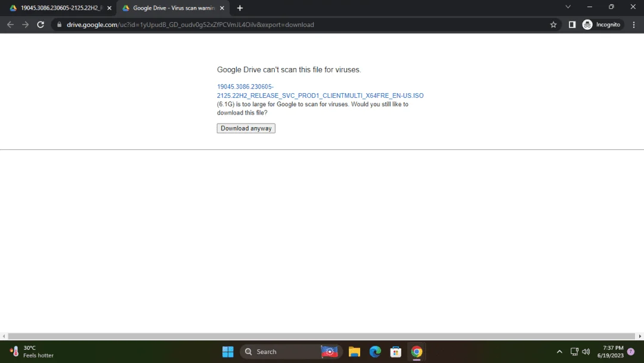Image resolution: width=644 pixels, height=363 pixels.
Task: Expand the tab search dropdown
Action: pos(568,7)
